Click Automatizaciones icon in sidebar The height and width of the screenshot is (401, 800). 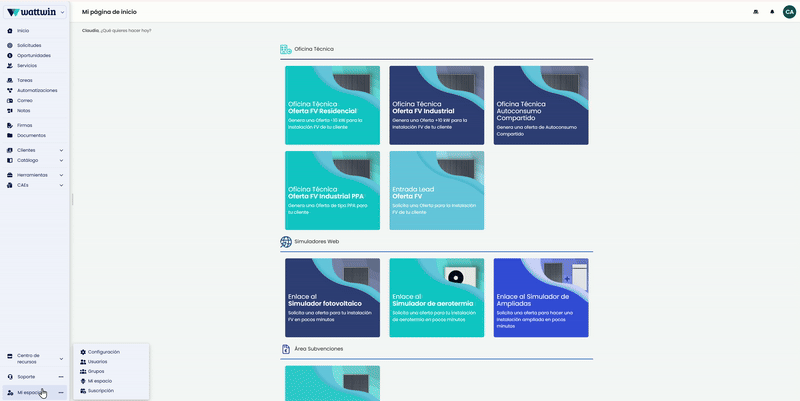pos(10,90)
